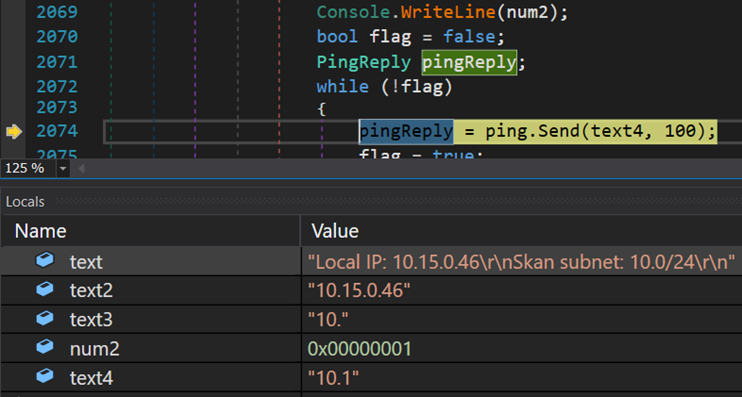Open the 125 % zoom dropdown
The height and width of the screenshot is (397, 742).
pos(62,168)
